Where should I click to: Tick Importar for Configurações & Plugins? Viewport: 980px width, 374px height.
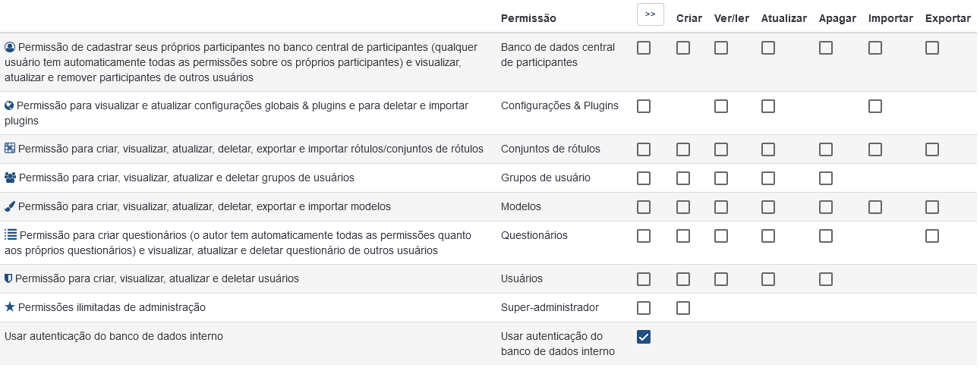875,106
